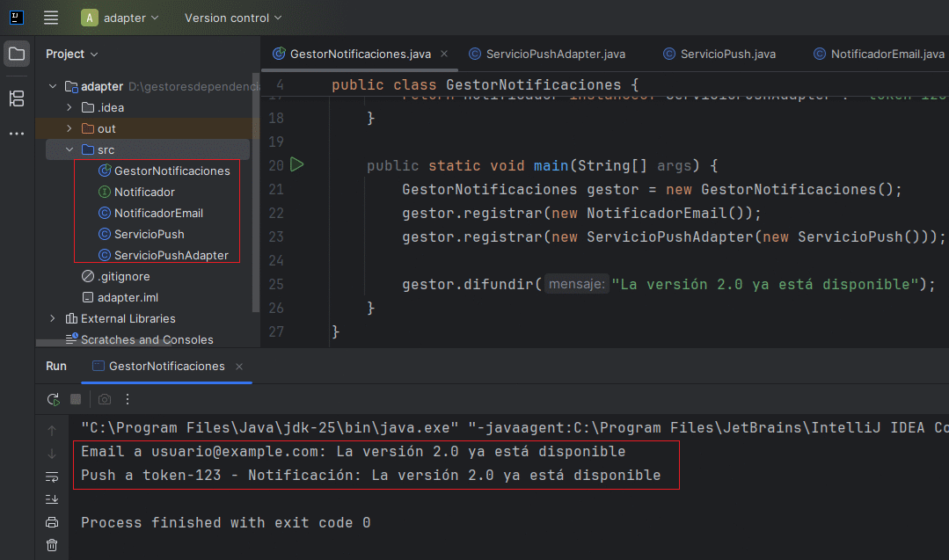Open the Project tool window folder icon
949x560 pixels.
17,54
